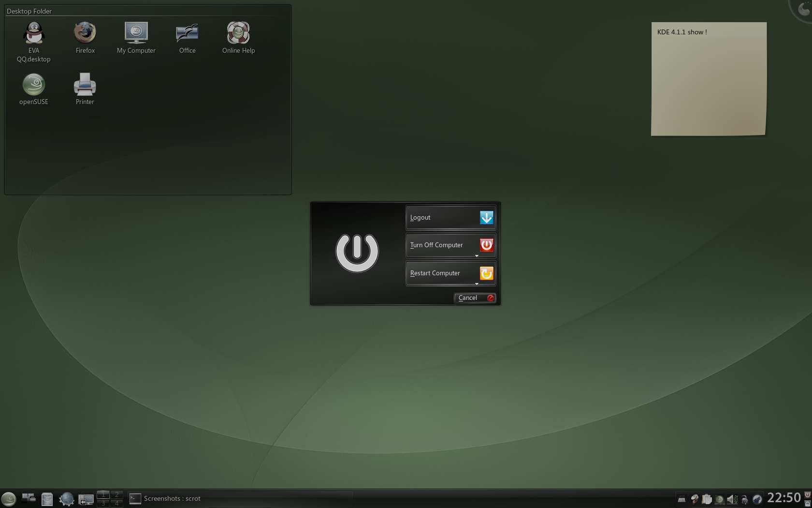Click the show desktop monitor icon in the panel
The image size is (812, 508).
86,499
